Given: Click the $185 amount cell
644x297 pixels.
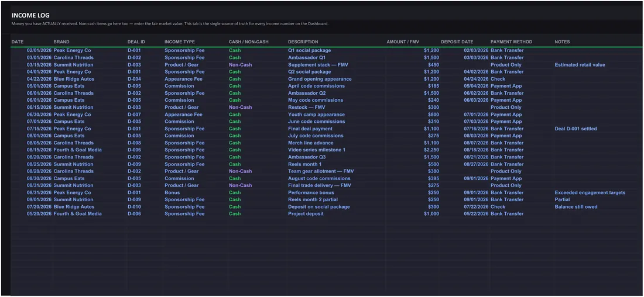Looking at the screenshot, I should pos(433,86).
